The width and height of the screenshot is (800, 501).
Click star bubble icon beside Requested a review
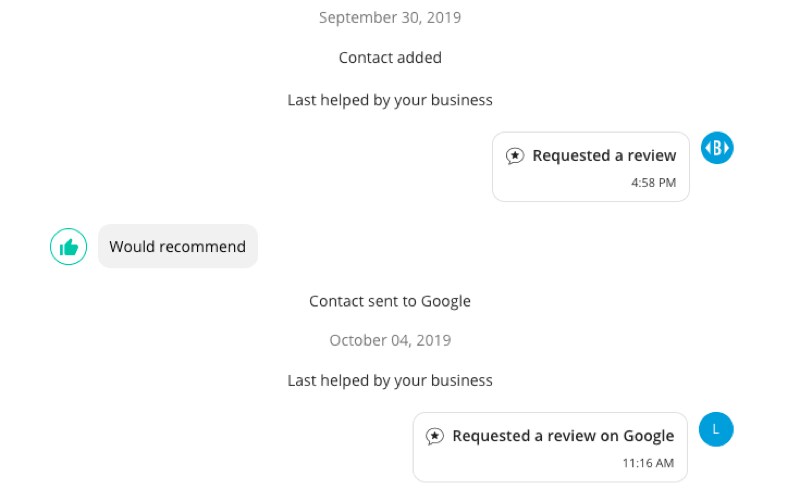pyautogui.click(x=515, y=156)
